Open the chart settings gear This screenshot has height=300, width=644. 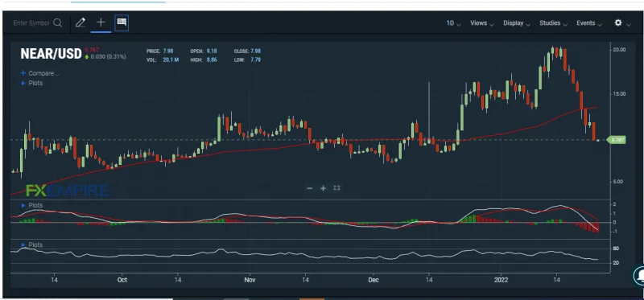[x=617, y=23]
